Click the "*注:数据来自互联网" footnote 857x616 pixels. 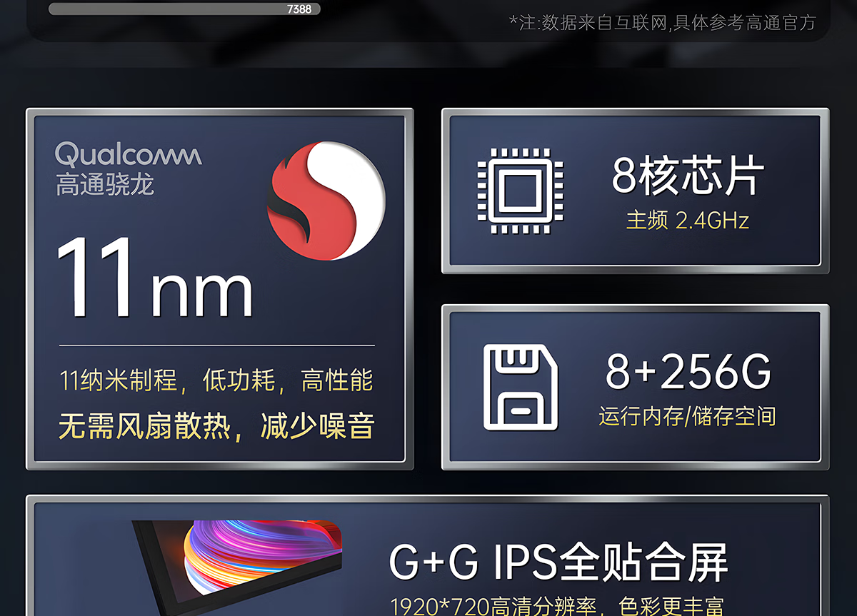pyautogui.click(x=588, y=23)
